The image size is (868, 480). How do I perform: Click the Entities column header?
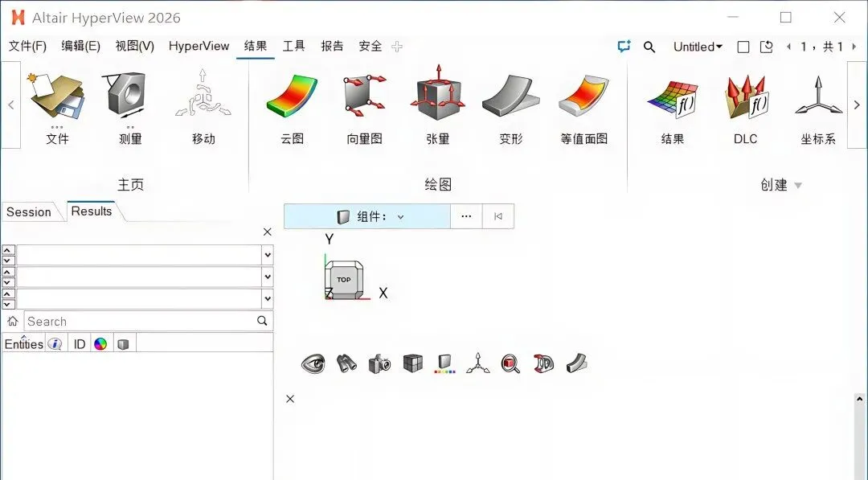(x=23, y=344)
